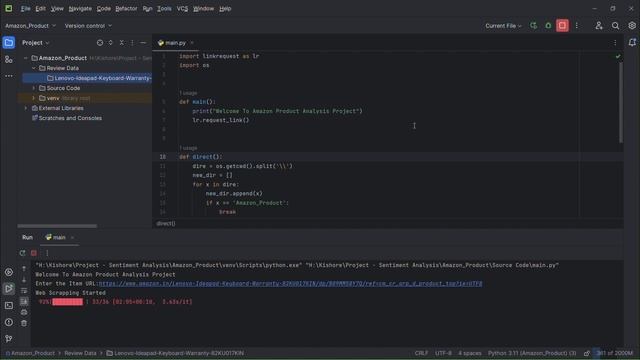Click memory indicator in status bar
640x360 pixels.
click(614, 353)
